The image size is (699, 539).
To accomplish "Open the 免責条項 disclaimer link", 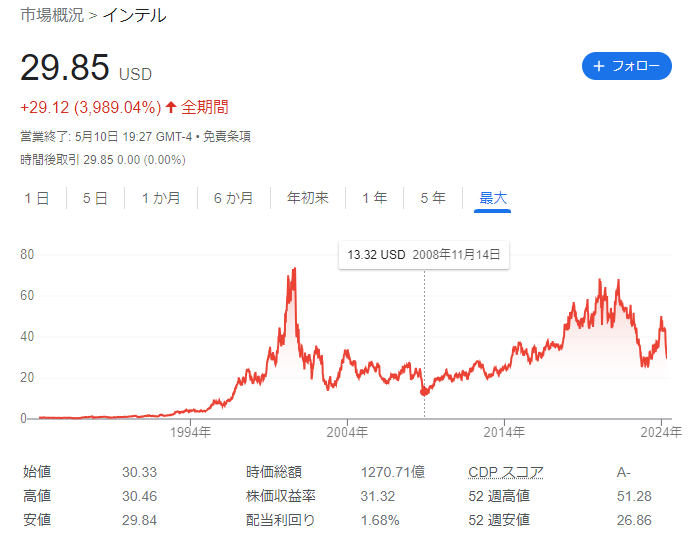I will pos(227,136).
